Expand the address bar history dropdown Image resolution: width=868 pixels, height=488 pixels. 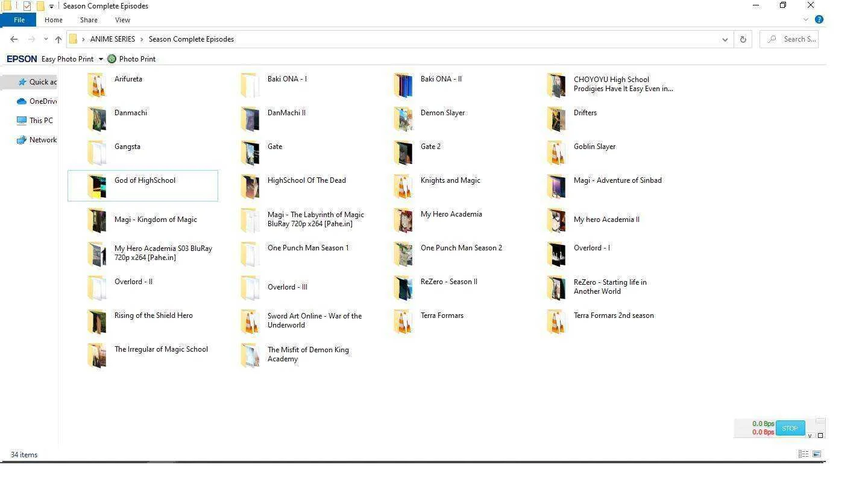click(x=725, y=39)
